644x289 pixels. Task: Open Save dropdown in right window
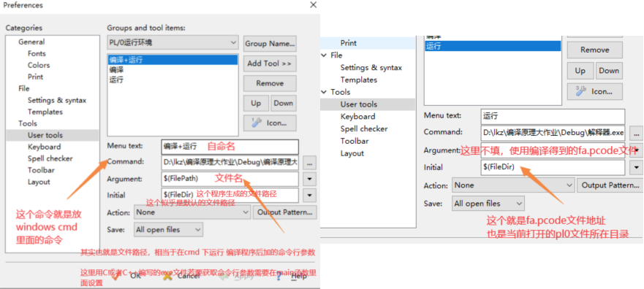click(488, 204)
